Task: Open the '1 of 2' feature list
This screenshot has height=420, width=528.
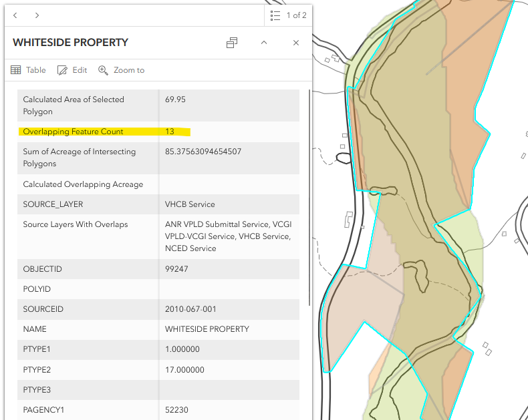Action: pyautogui.click(x=289, y=15)
